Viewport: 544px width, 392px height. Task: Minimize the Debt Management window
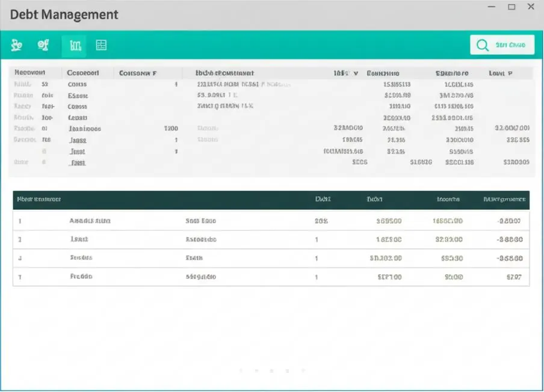pyautogui.click(x=492, y=7)
